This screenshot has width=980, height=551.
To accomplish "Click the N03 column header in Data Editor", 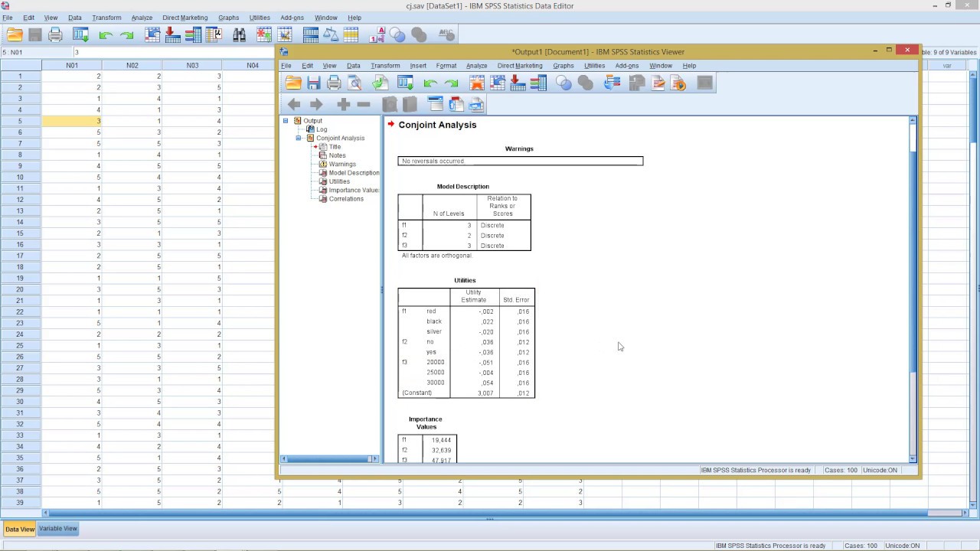I will point(192,65).
